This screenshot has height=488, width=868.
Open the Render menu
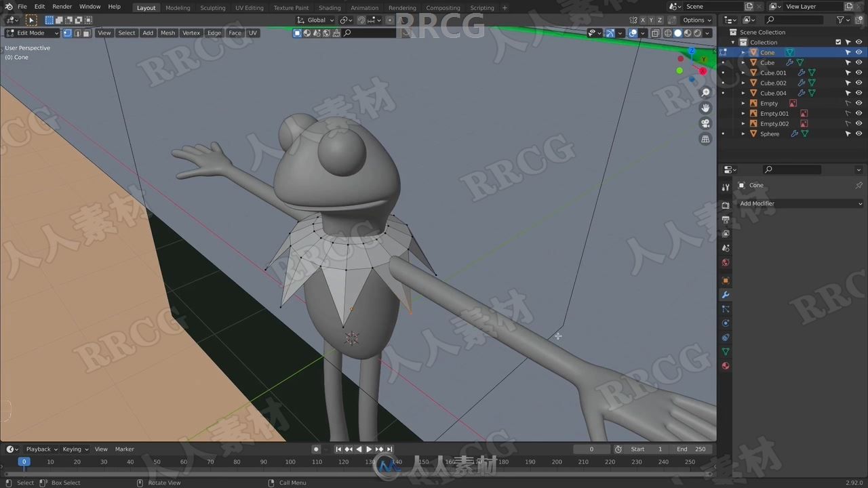(x=62, y=7)
